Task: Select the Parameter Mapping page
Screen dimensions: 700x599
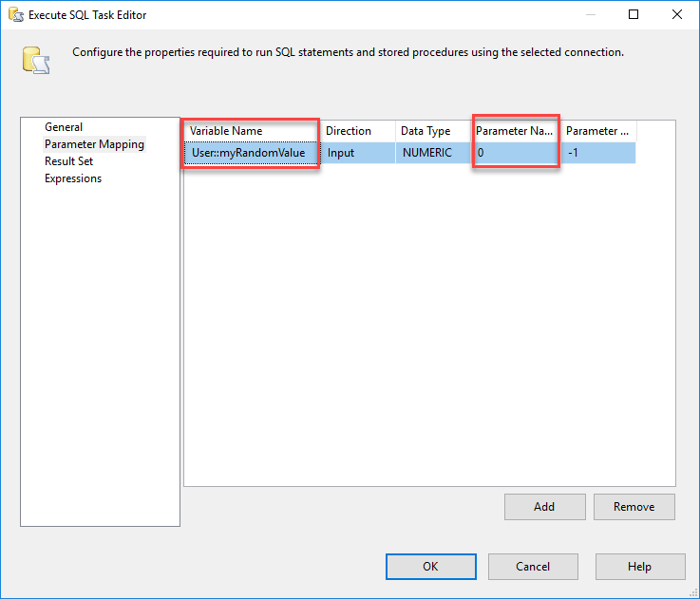Action: pyautogui.click(x=94, y=144)
